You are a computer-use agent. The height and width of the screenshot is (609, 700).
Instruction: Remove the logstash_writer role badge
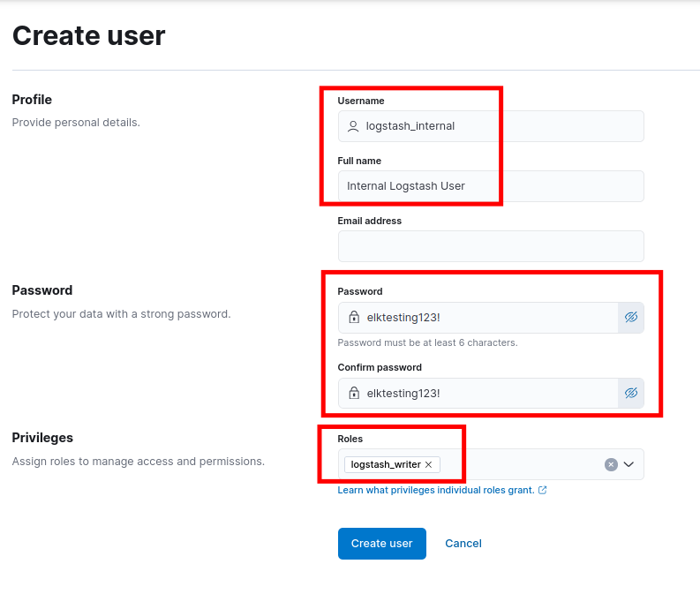point(429,464)
